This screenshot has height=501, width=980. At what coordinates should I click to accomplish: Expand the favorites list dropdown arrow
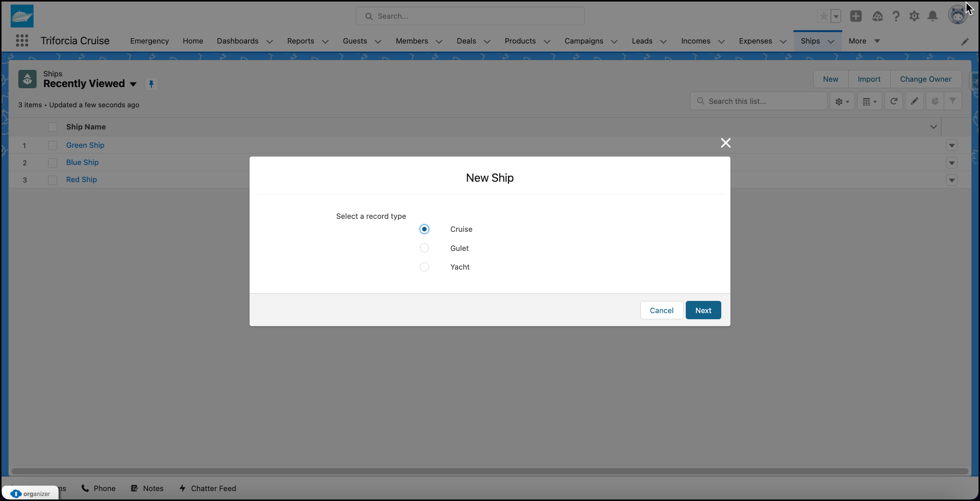[836, 16]
